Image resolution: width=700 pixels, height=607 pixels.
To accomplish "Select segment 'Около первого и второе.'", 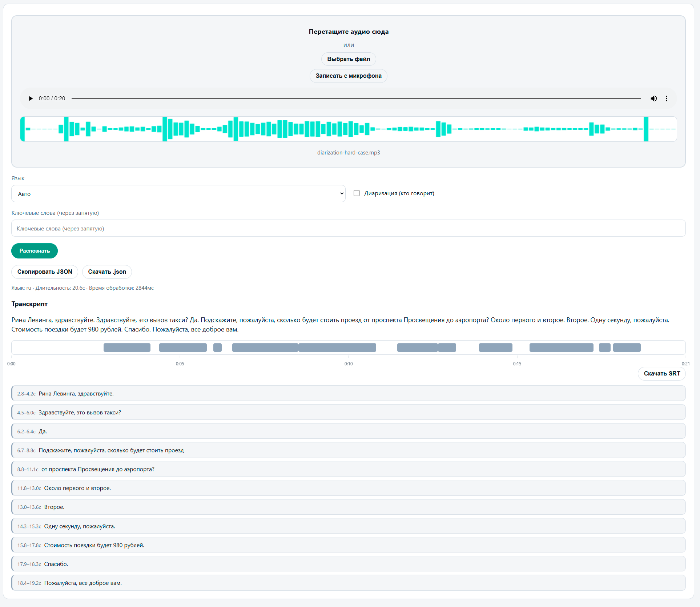I will click(349, 488).
